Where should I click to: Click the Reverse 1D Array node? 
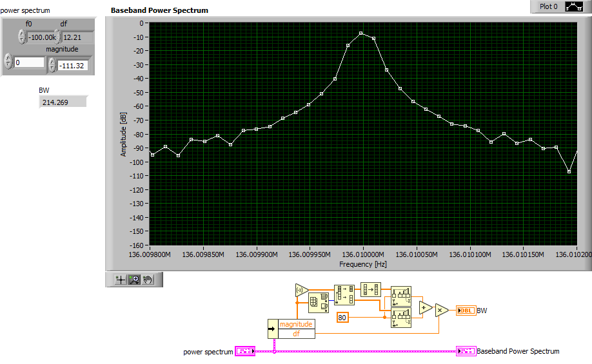(x=371, y=289)
